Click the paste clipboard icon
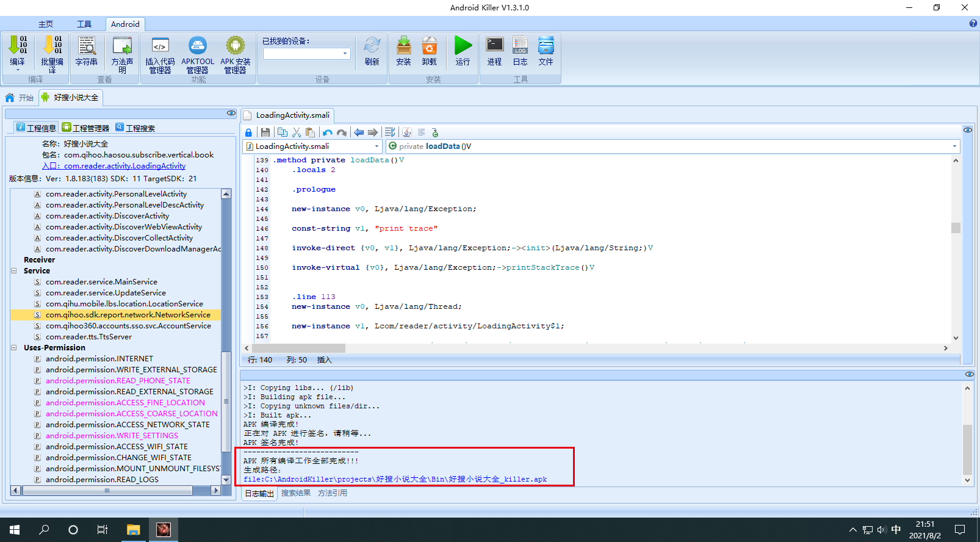The height and width of the screenshot is (542, 980). 311,132
